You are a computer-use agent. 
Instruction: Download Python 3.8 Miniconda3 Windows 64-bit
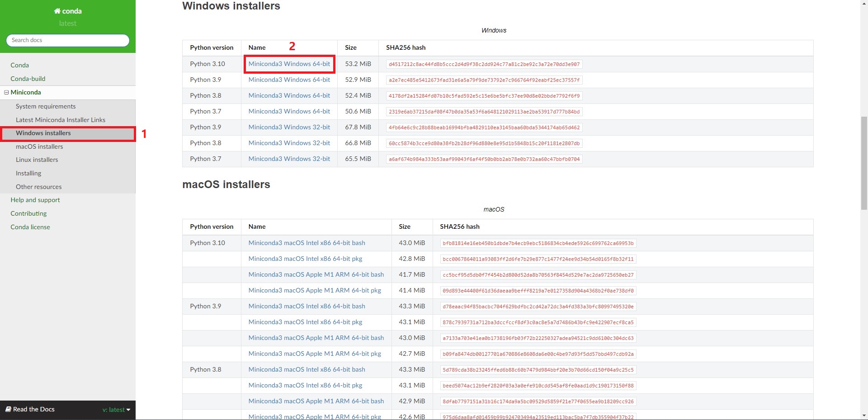point(289,95)
